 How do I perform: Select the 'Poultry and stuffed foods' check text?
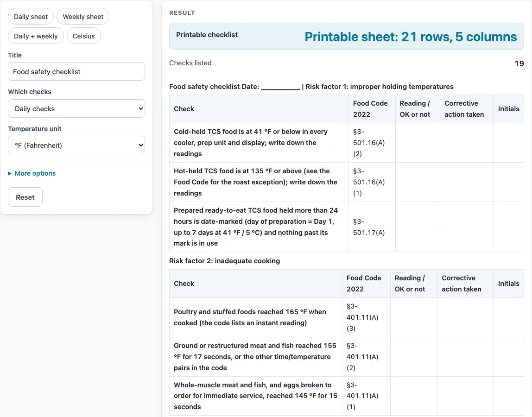tap(251, 317)
